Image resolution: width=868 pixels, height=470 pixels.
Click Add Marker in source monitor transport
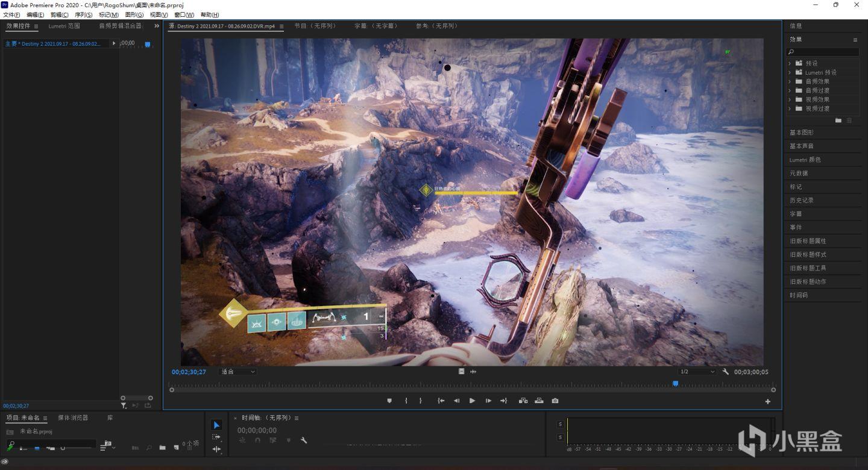point(389,401)
